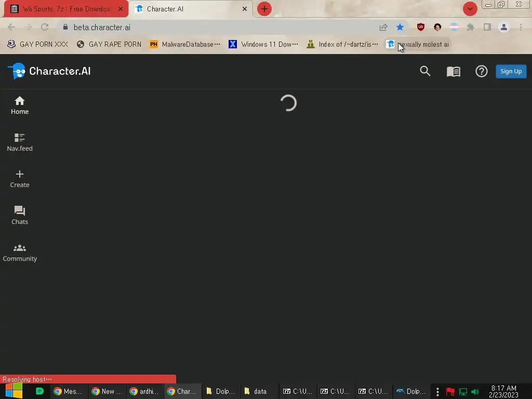Open the Chrome three-dot menu

[521, 27]
